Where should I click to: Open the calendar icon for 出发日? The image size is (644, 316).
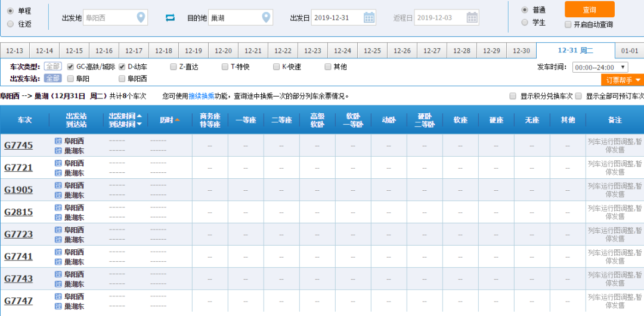tap(369, 18)
